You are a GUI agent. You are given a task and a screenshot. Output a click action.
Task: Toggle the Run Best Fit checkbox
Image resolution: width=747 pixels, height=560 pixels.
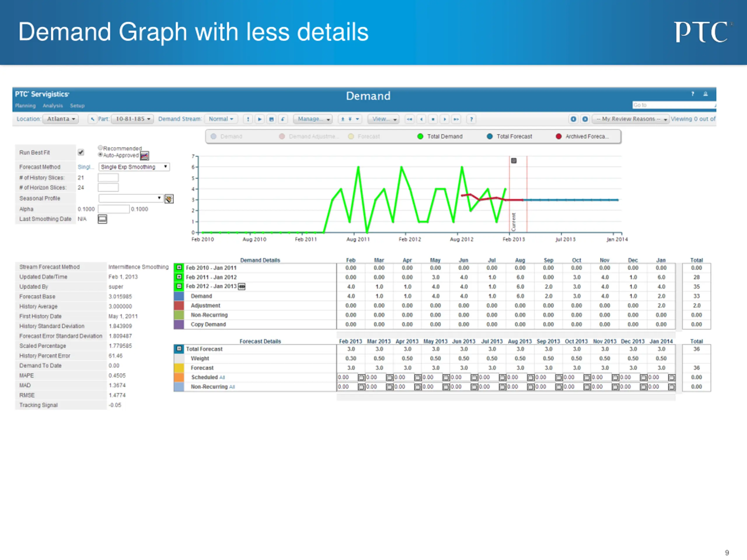click(81, 152)
